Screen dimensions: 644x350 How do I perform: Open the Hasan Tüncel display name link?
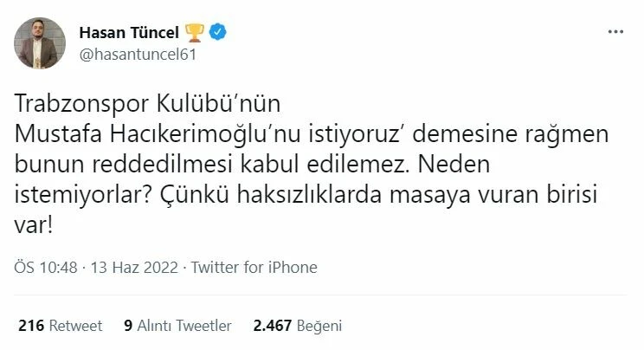click(x=128, y=33)
